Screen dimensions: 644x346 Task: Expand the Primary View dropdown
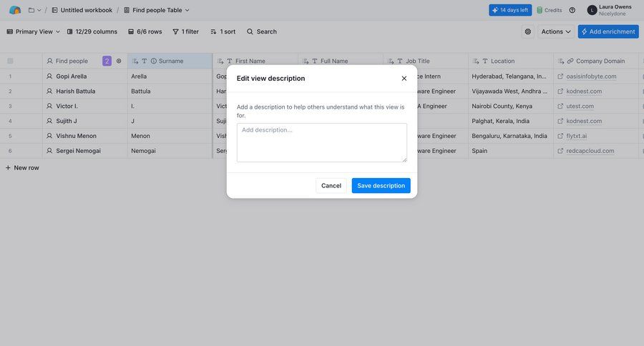pos(33,31)
